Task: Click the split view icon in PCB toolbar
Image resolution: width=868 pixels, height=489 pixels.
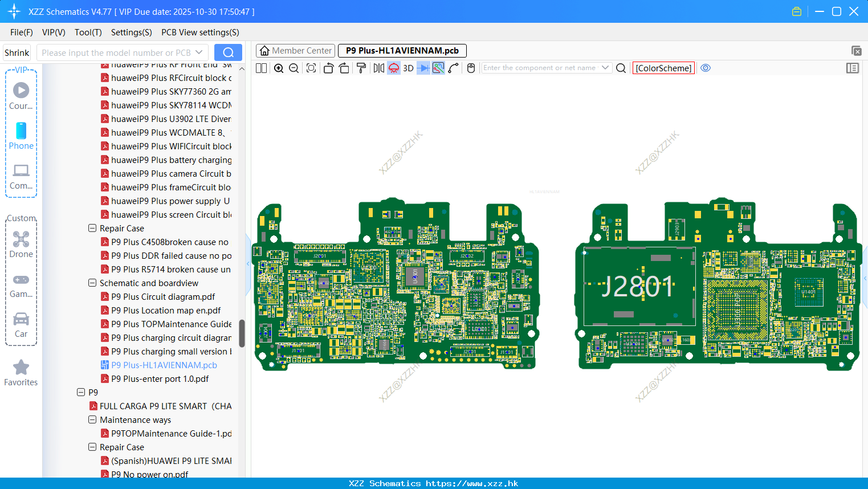Action: click(x=261, y=68)
